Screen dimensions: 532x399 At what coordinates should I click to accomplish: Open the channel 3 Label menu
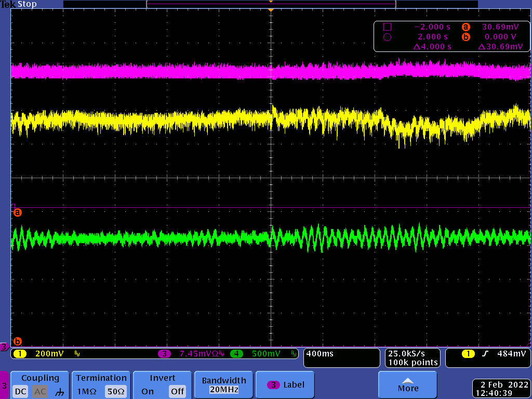pos(285,385)
